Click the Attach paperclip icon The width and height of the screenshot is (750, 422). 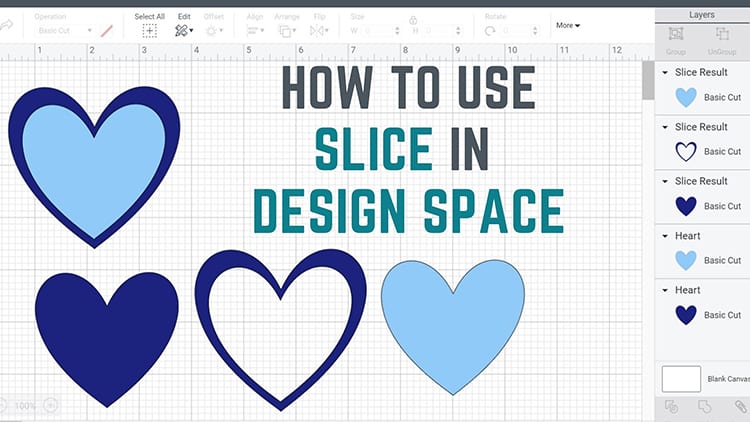click(x=741, y=407)
